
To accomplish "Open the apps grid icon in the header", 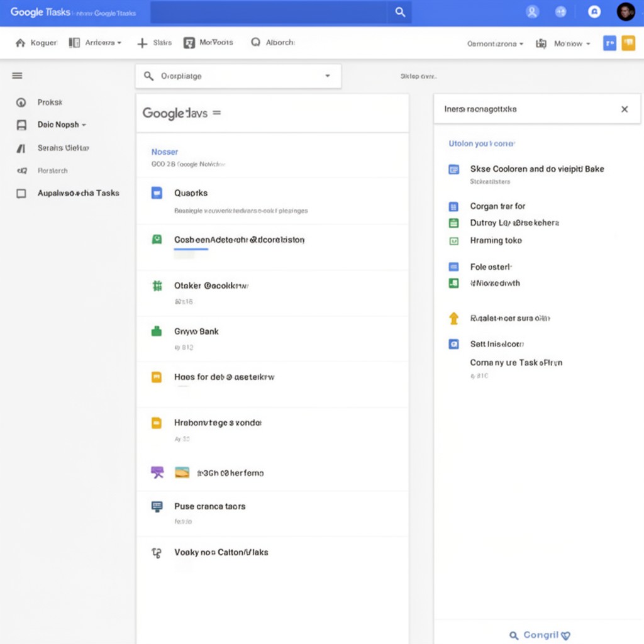I will coord(560,12).
